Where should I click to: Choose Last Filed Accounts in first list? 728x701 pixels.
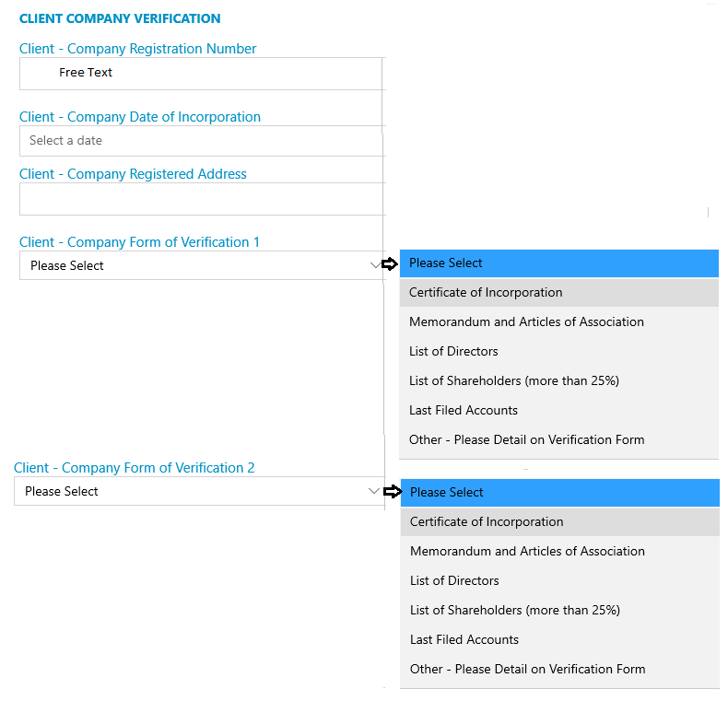tap(559, 411)
